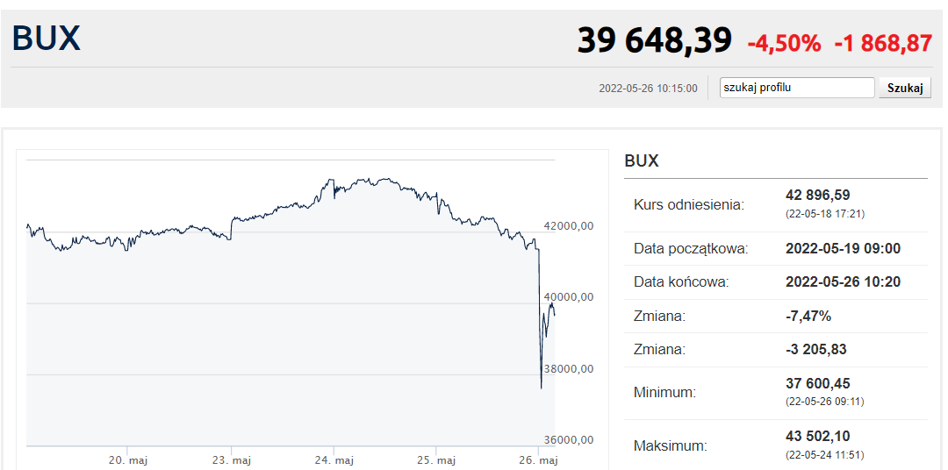Click the red -4,50% change figure
Image resolution: width=948 pixels, height=470 pixels.
[x=784, y=43]
